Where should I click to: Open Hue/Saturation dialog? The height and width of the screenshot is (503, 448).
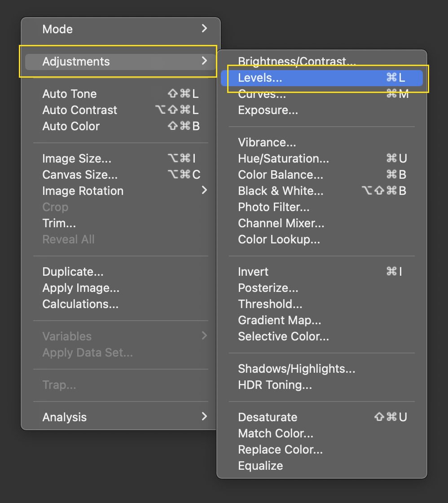[x=283, y=159]
